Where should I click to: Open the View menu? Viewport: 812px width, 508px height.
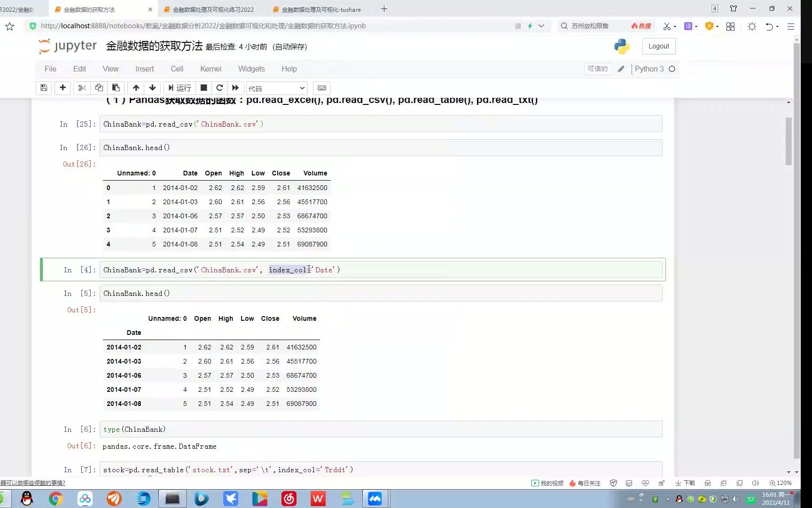point(110,69)
